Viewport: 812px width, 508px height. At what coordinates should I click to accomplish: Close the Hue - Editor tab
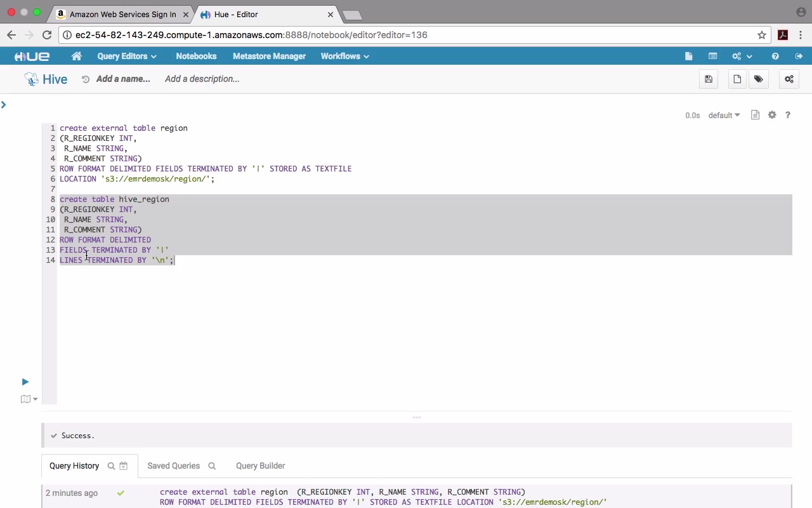(x=331, y=14)
